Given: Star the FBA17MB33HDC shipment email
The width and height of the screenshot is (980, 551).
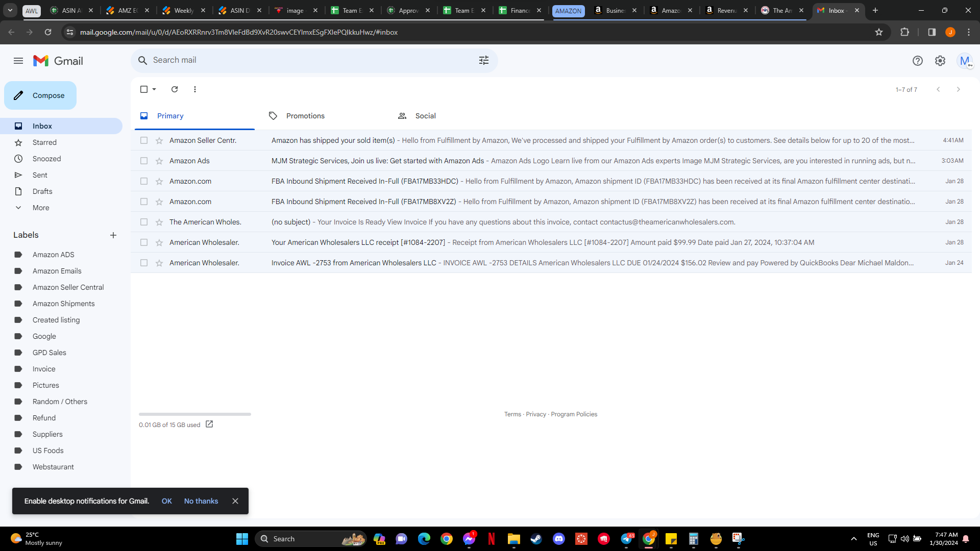Looking at the screenshot, I should point(159,181).
